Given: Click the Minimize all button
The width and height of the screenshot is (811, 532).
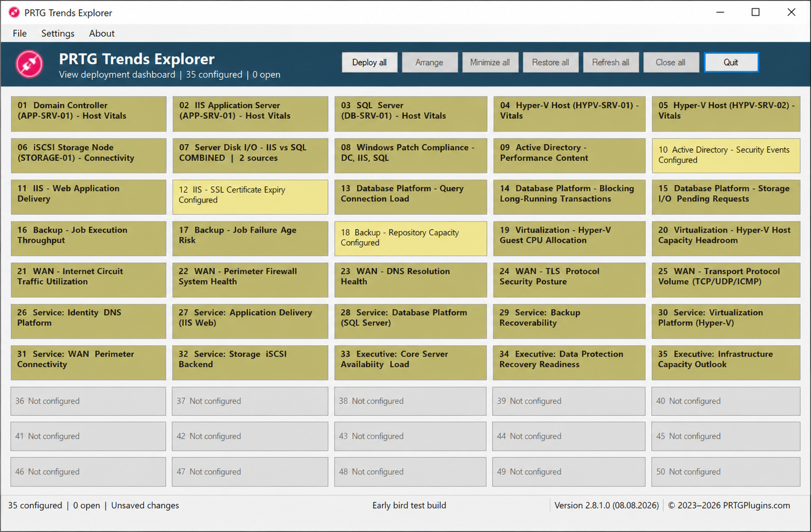Looking at the screenshot, I should click(x=490, y=62).
